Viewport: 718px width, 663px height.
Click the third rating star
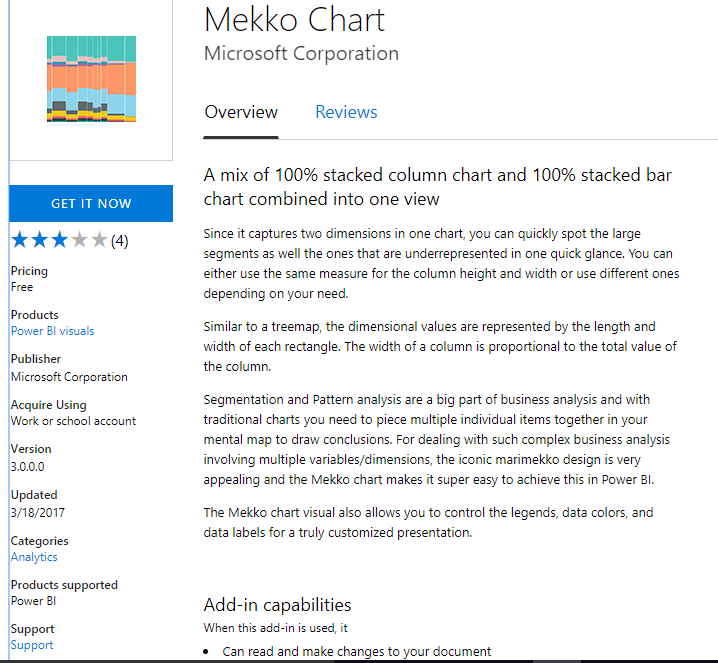60,240
